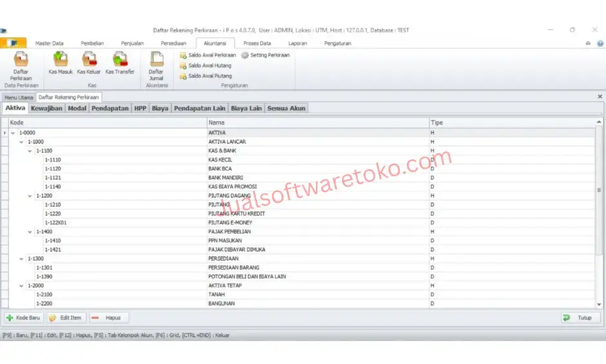Select the Akuntansi ribbon tab
This screenshot has width=606, height=364.
[215, 43]
